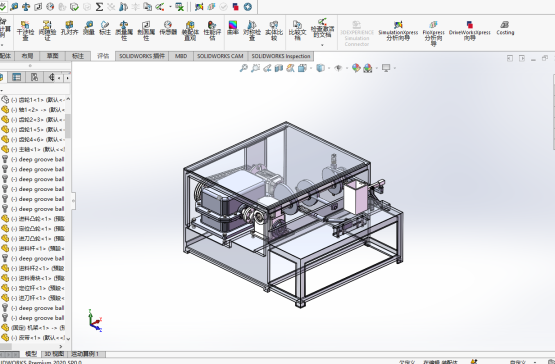The height and width of the screenshot is (364, 555).
Task: Switch to PropertyManager tab in left panel
Action: (17, 77)
